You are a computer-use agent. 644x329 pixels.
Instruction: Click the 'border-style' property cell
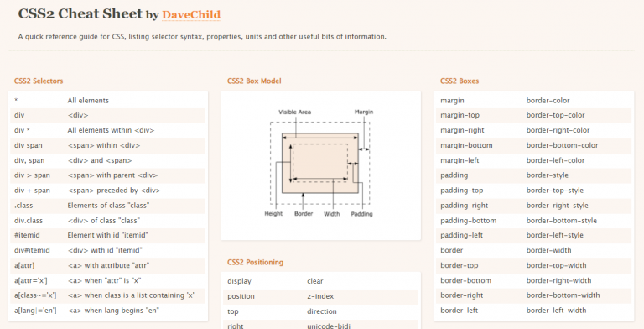point(547,175)
